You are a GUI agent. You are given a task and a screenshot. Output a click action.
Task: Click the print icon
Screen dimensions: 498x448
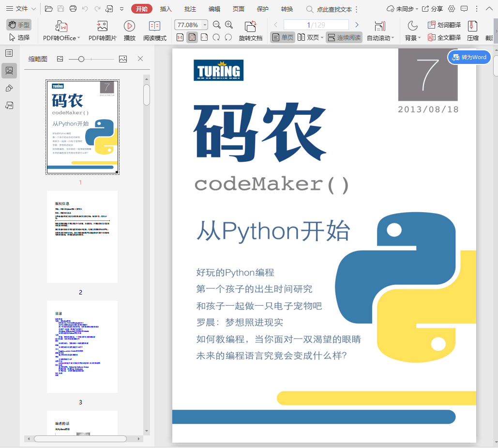coord(73,9)
